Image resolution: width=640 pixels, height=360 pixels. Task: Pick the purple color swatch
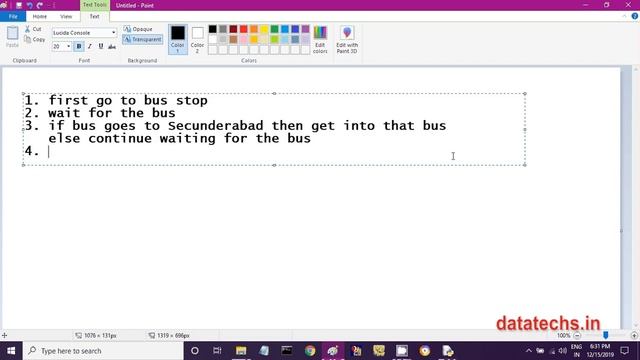click(305, 29)
